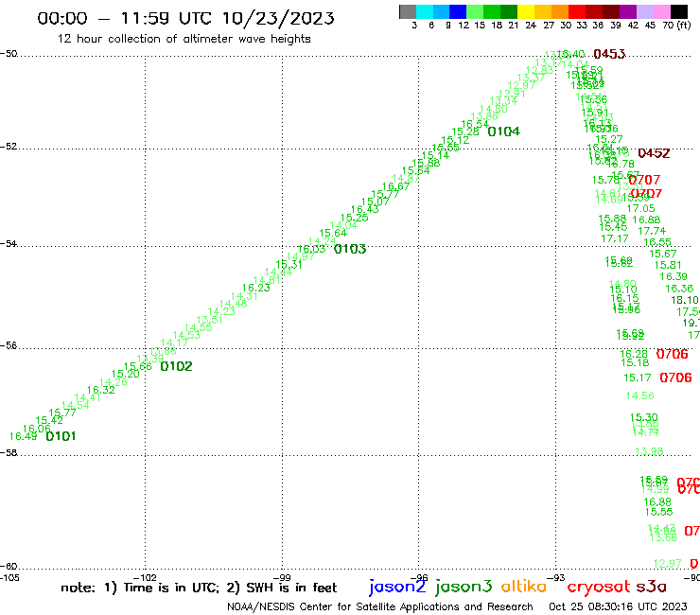
Task: Click the cyan swatch in the wave height legend
Action: (425, 11)
